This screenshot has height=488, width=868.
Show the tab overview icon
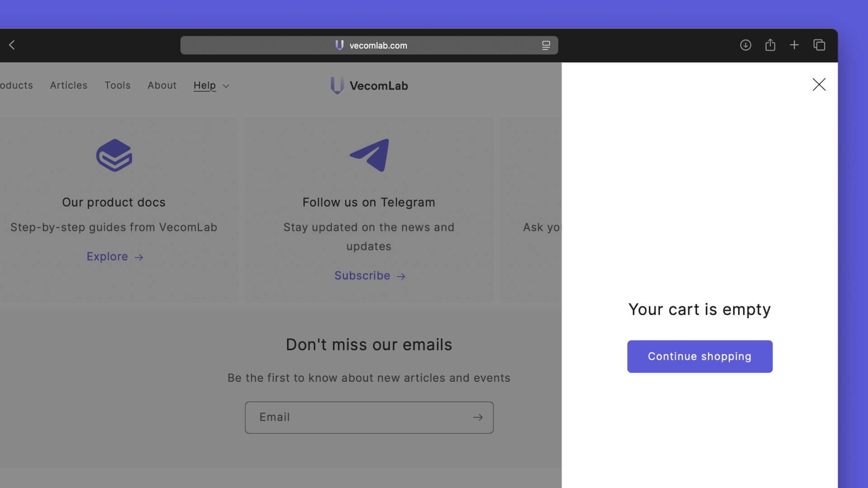[x=819, y=45]
